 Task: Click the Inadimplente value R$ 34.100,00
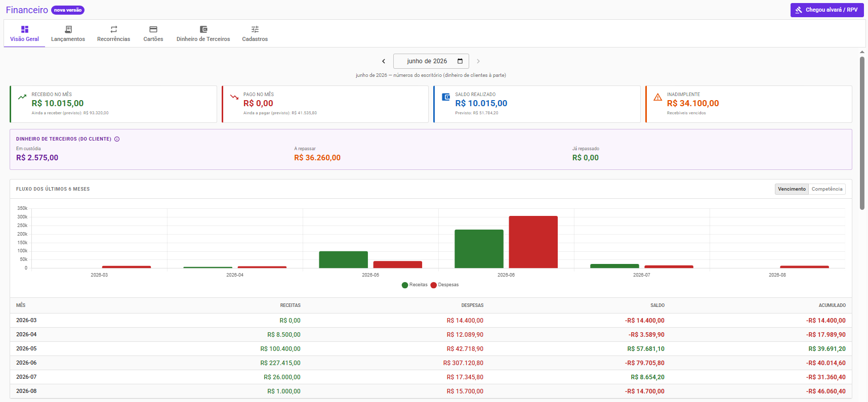point(693,103)
